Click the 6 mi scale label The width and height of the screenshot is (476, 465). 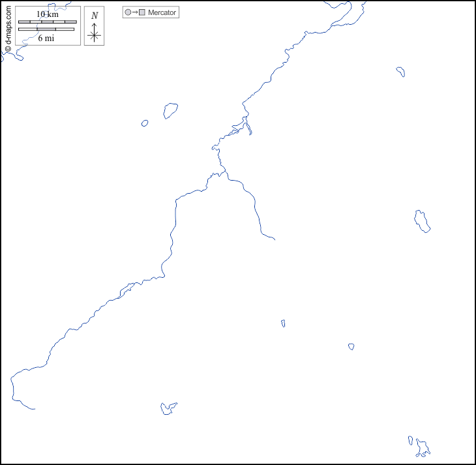(46, 38)
